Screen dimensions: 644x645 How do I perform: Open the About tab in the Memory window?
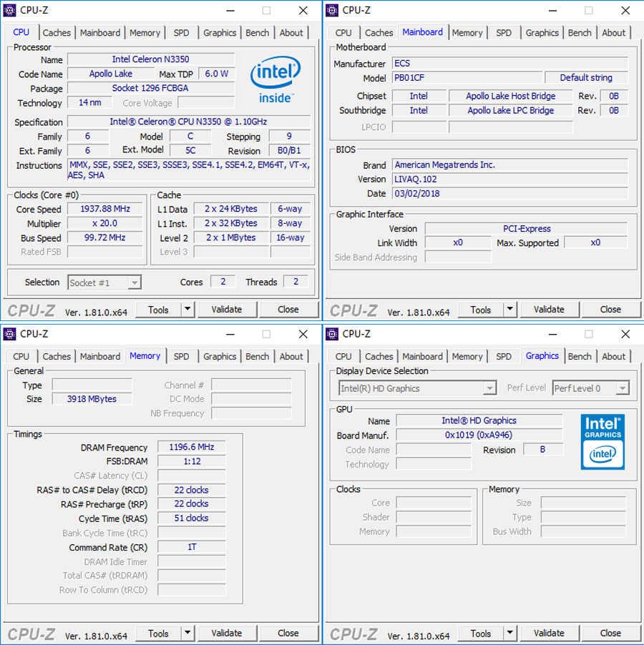pos(291,357)
